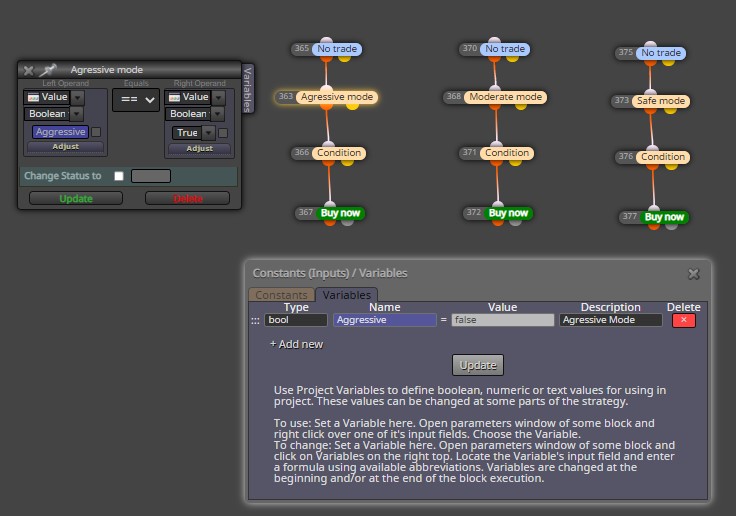736x516 pixels.
Task: Tick the checkbox beside Aggressive left operand
Action: (x=96, y=132)
